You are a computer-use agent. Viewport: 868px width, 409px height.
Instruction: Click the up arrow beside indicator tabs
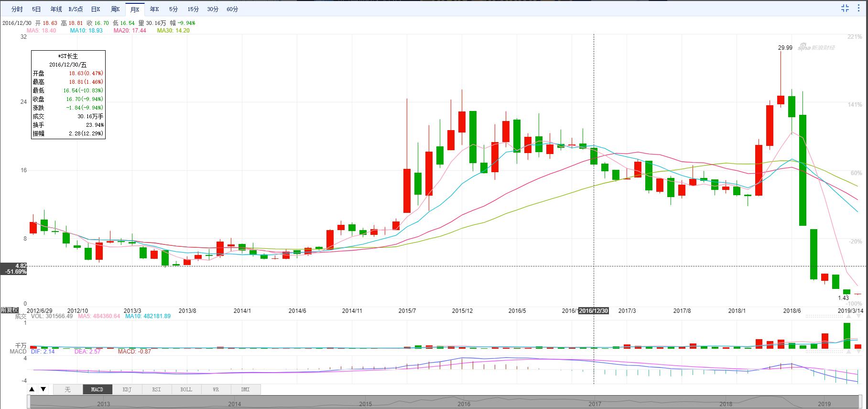(x=33, y=389)
